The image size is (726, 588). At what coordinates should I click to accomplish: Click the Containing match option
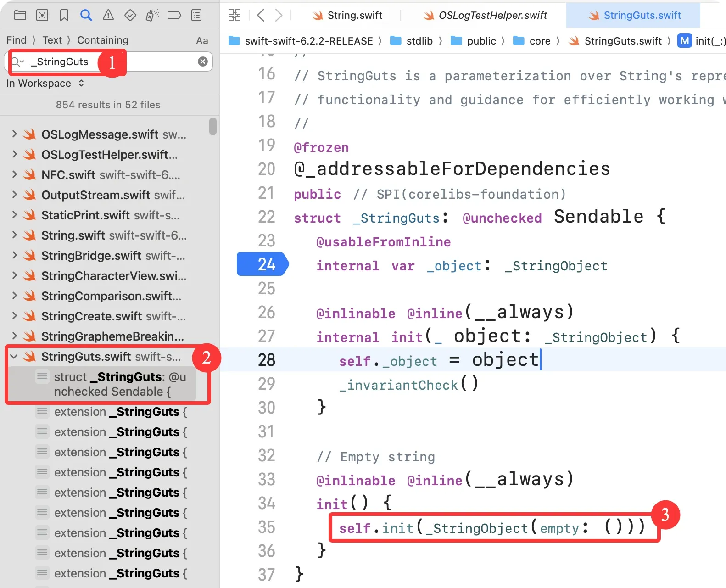pyautogui.click(x=103, y=40)
